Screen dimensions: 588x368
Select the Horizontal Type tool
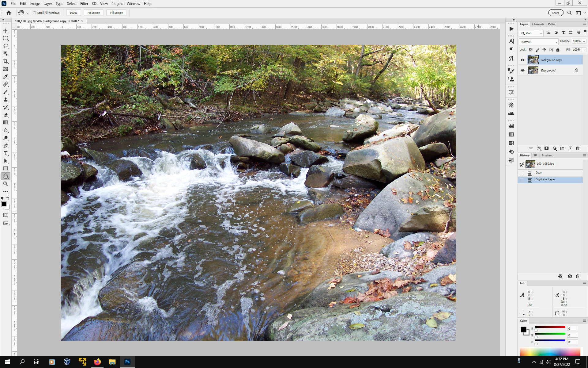[6, 153]
